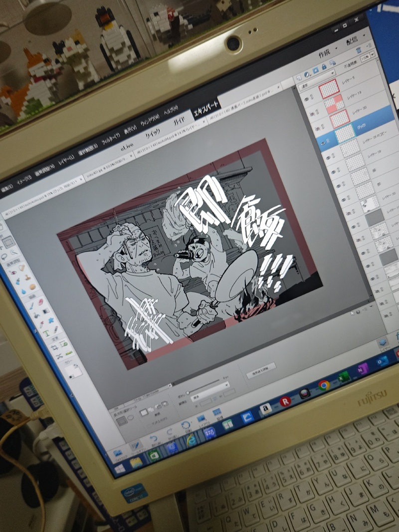Image resolution: width=399 pixels, height=532 pixels.
Task: Create a new layer with page icon
Action: [299, 78]
